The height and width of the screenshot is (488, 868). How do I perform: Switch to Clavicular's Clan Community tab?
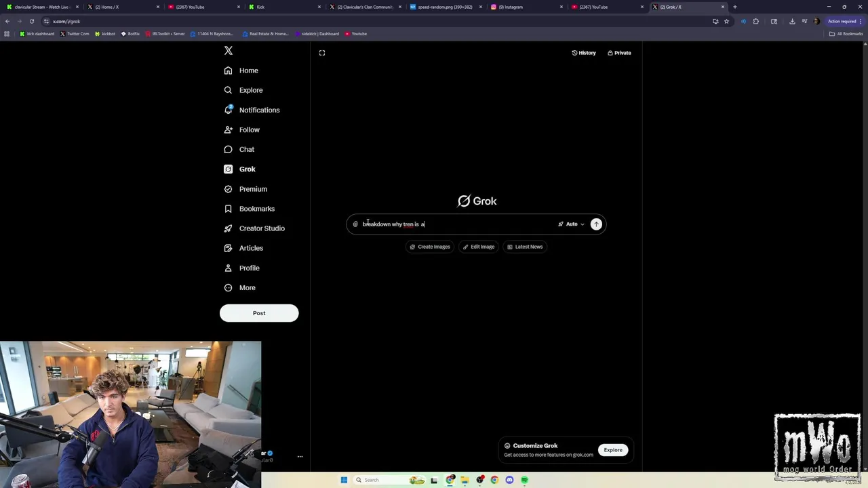click(365, 7)
